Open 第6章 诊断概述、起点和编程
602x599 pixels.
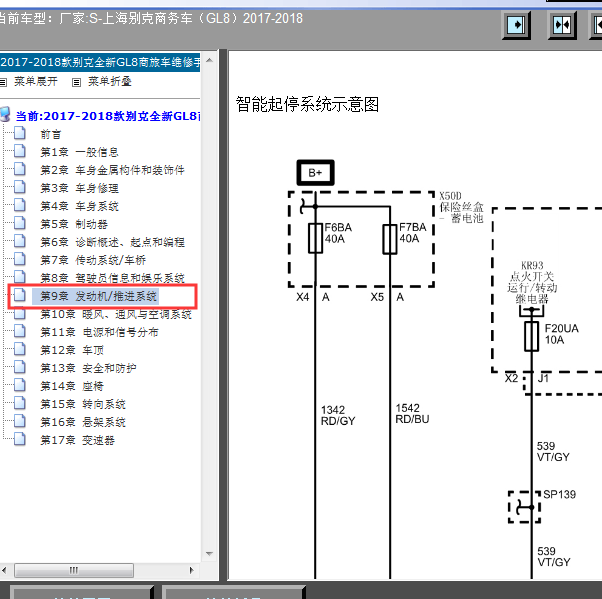pyautogui.click(x=112, y=242)
